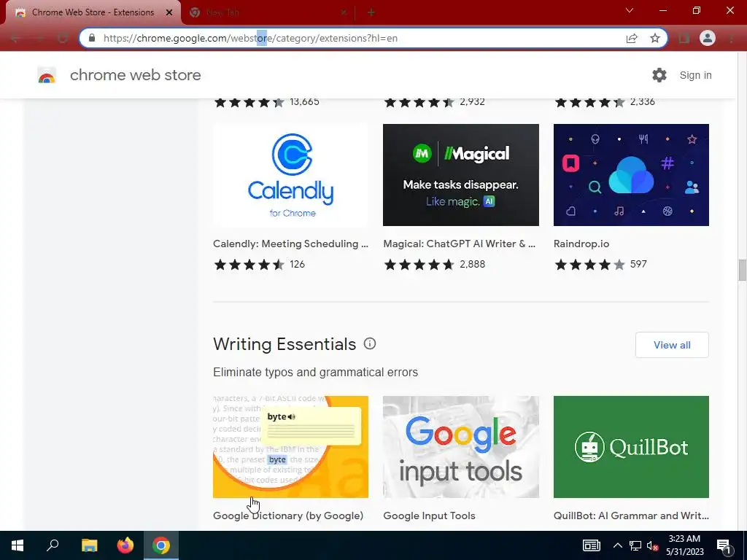Open the Magical extension thumbnail
The image size is (747, 560).
pos(461,175)
